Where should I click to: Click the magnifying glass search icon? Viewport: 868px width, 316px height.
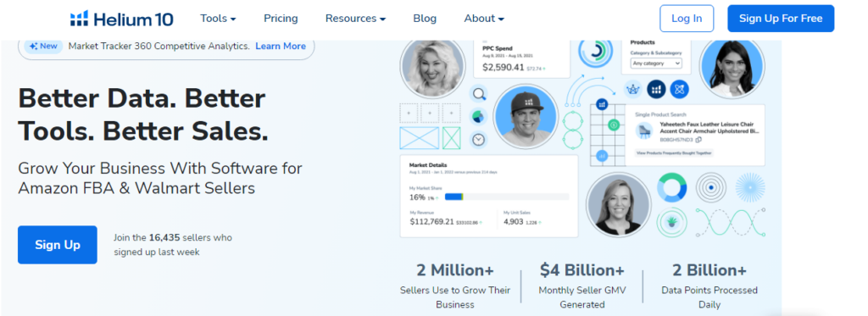[479, 94]
